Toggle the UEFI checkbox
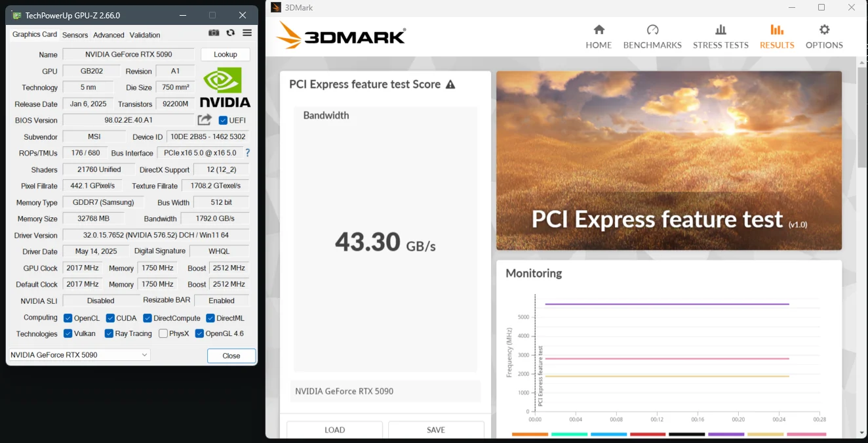 pos(223,120)
